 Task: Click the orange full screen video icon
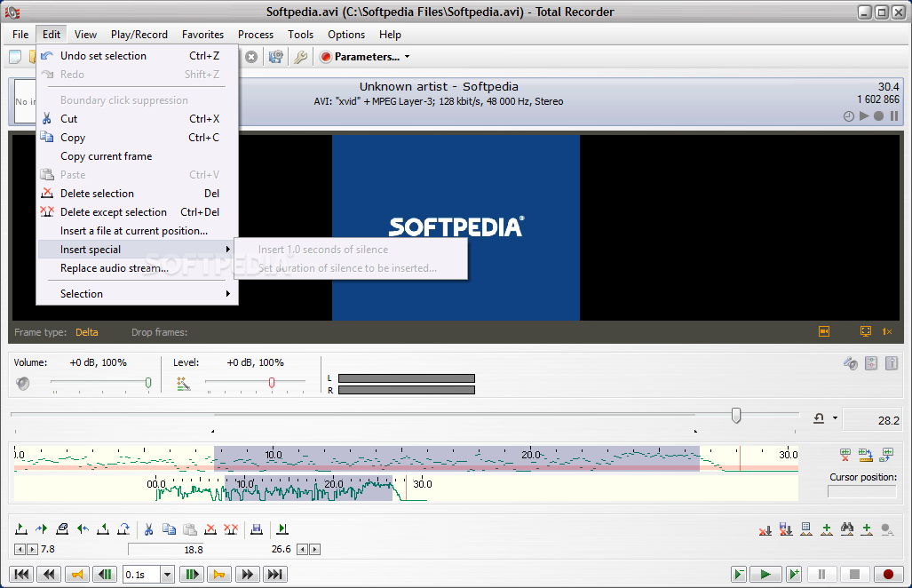click(866, 331)
